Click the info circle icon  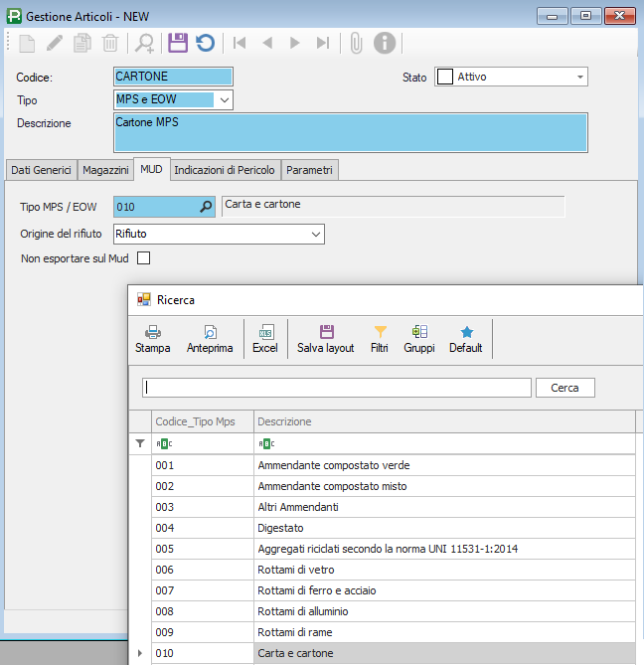[385, 43]
